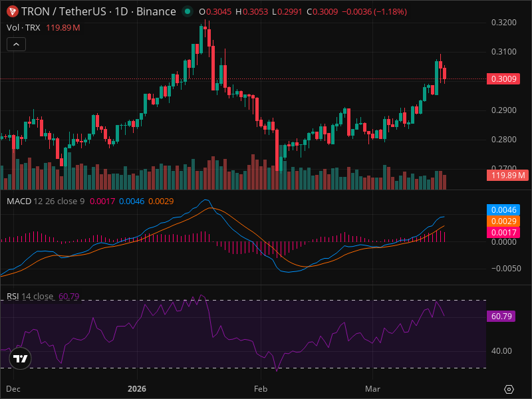The width and height of the screenshot is (532, 399).
Task: Click the 40.00 RSI axis label
Action: point(501,351)
